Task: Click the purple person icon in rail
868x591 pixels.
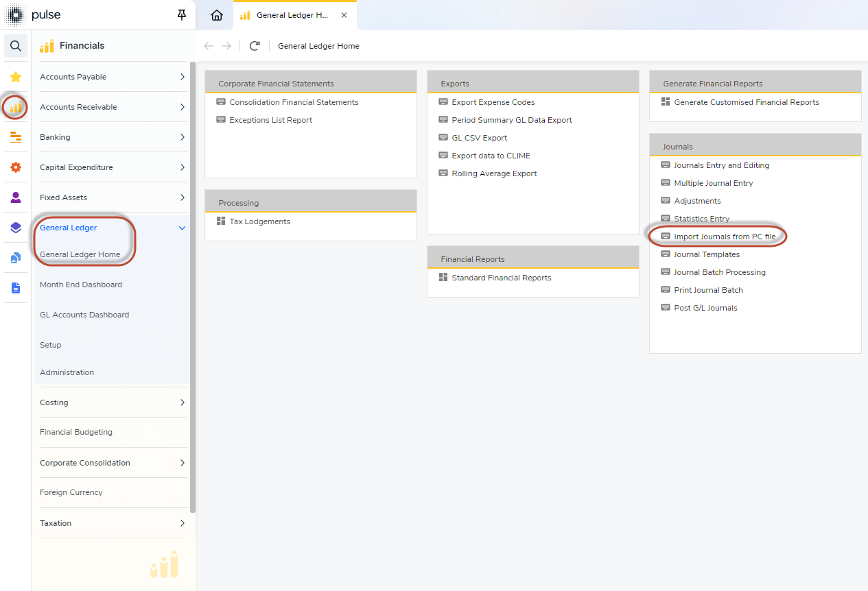Action: (16, 197)
